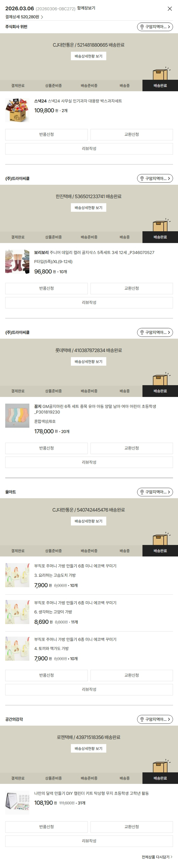The height and width of the screenshot is (868, 178).
Task: Write review for 꼼지 socks set
Action: click(89, 462)
